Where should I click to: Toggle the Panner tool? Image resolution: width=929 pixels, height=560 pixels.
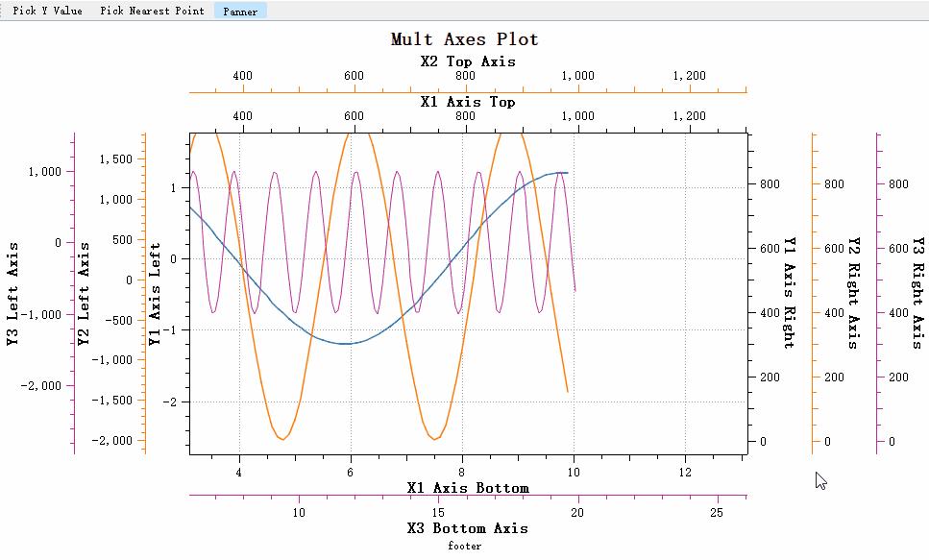click(x=240, y=11)
